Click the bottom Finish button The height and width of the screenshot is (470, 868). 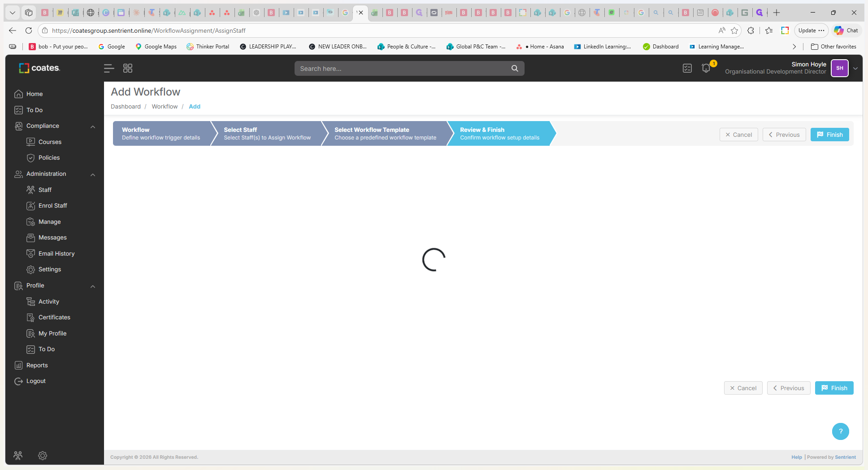coord(834,388)
